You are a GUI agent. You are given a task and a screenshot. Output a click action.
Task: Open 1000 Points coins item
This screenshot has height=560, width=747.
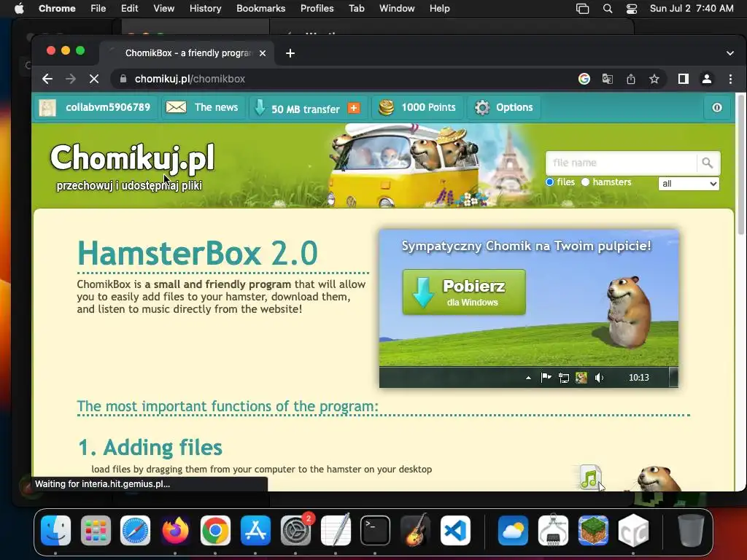[x=417, y=108]
